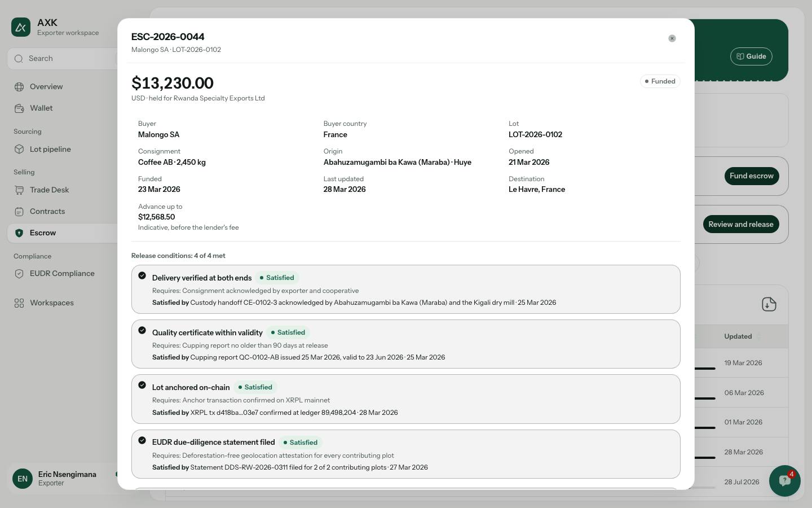This screenshot has width=812, height=508.
Task: Click the export download icon above the table
Action: [769, 304]
